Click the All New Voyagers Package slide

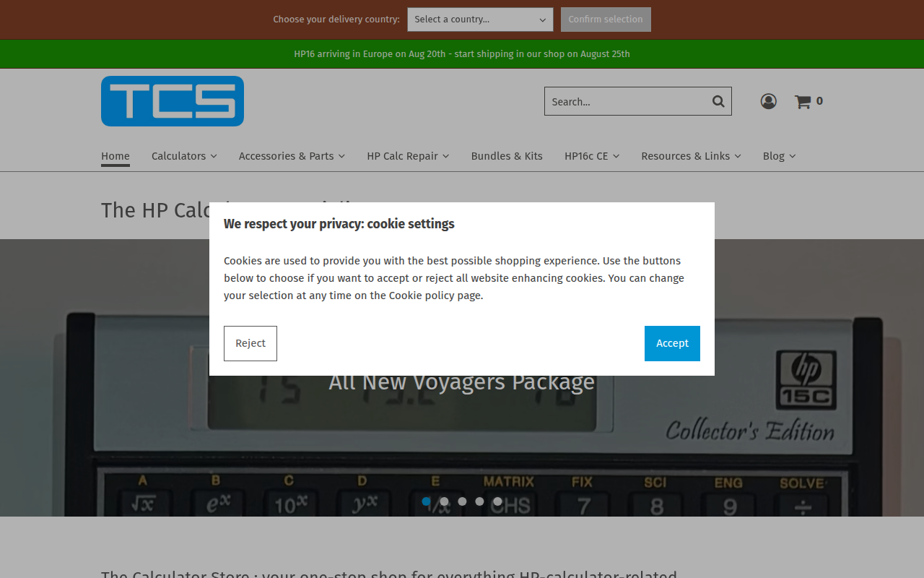[462, 381]
